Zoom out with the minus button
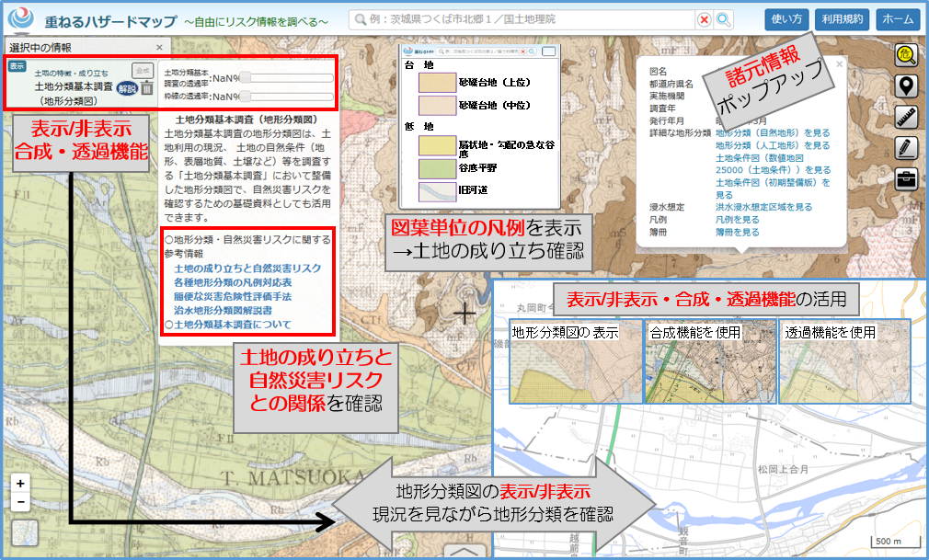Viewport: 929px width, 560px height. point(20,502)
